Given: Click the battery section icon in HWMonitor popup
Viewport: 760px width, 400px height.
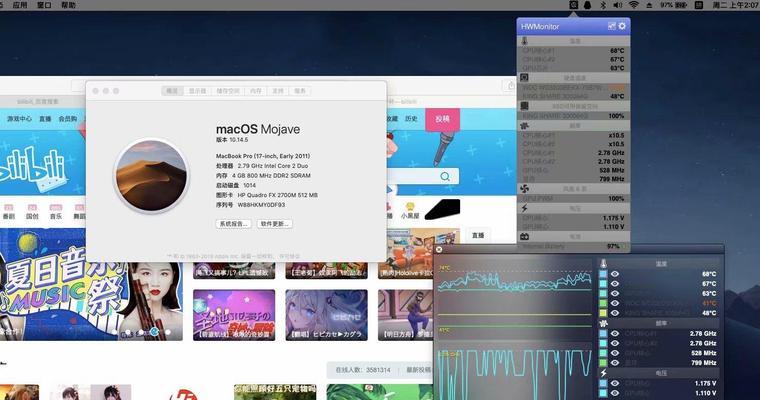Looking at the screenshot, I should pyautogui.click(x=524, y=237).
